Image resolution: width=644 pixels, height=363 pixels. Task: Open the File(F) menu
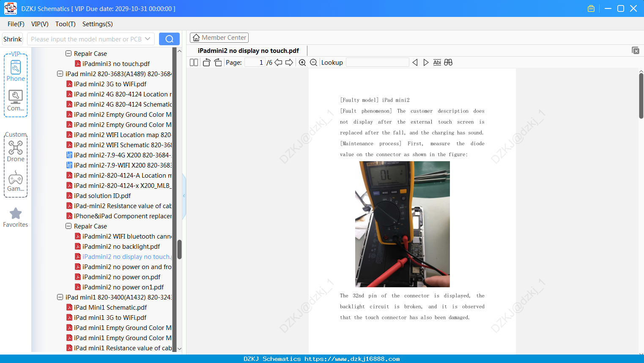coord(16,24)
